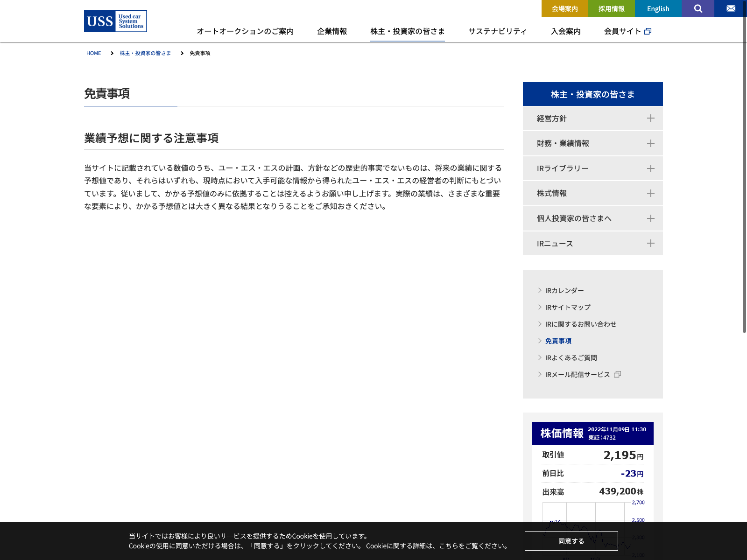Click the chevron arrow before IRカレンダー

(540, 290)
